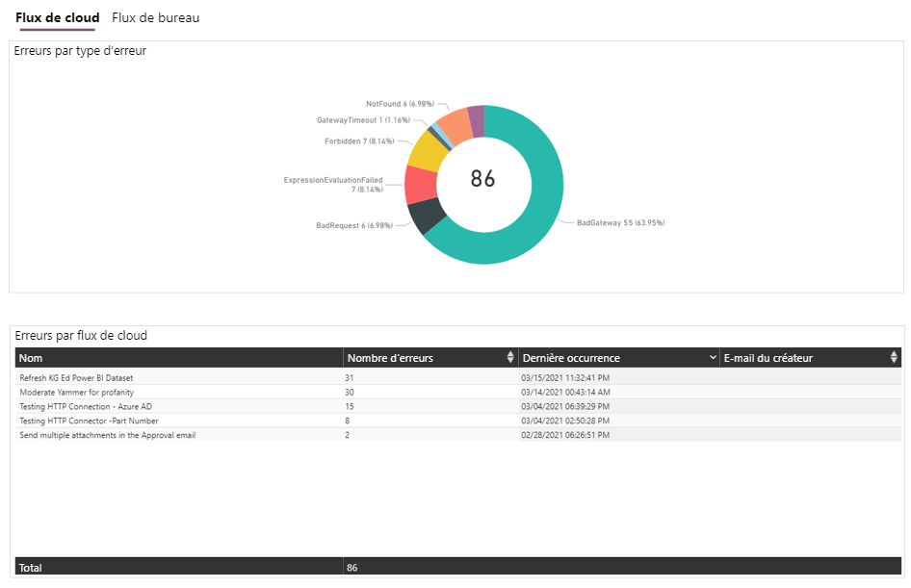Click error count 15 cell
Screen dimensions: 911x588
[350, 406]
